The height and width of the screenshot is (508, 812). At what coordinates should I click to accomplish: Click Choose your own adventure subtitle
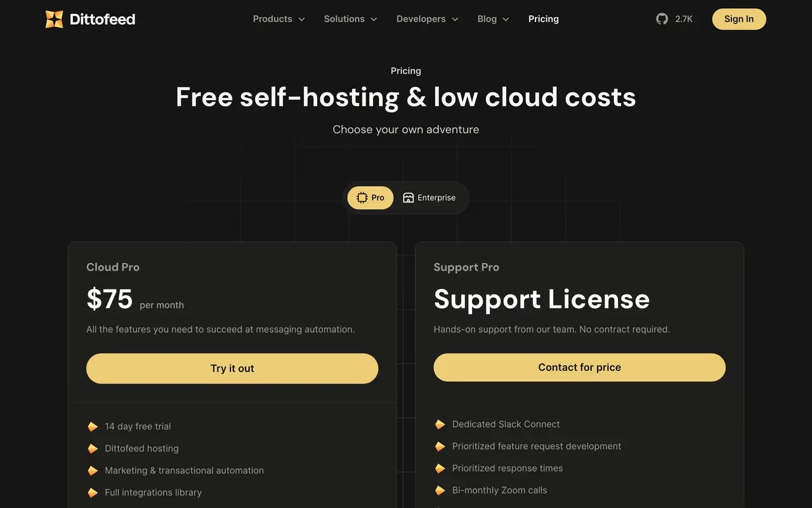406,130
